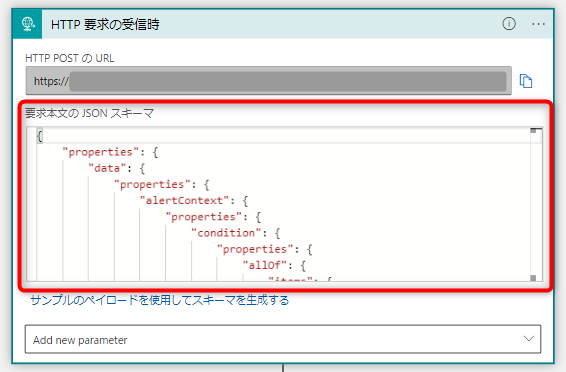Open the info icon on the trigger header

509,24
